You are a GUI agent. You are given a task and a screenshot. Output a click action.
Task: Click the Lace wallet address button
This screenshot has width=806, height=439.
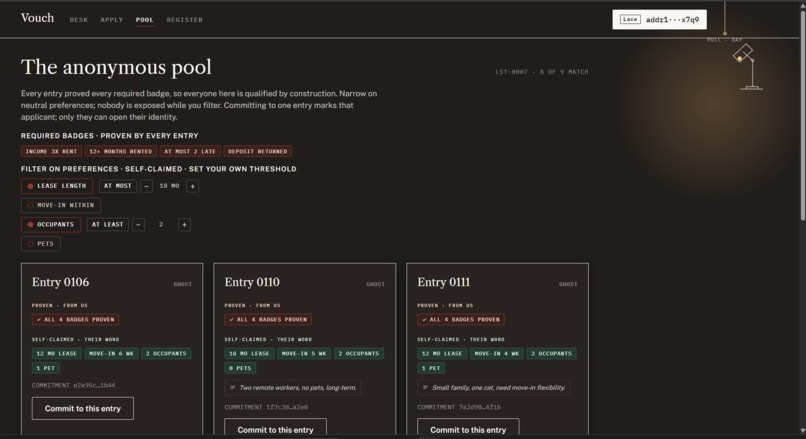[660, 20]
